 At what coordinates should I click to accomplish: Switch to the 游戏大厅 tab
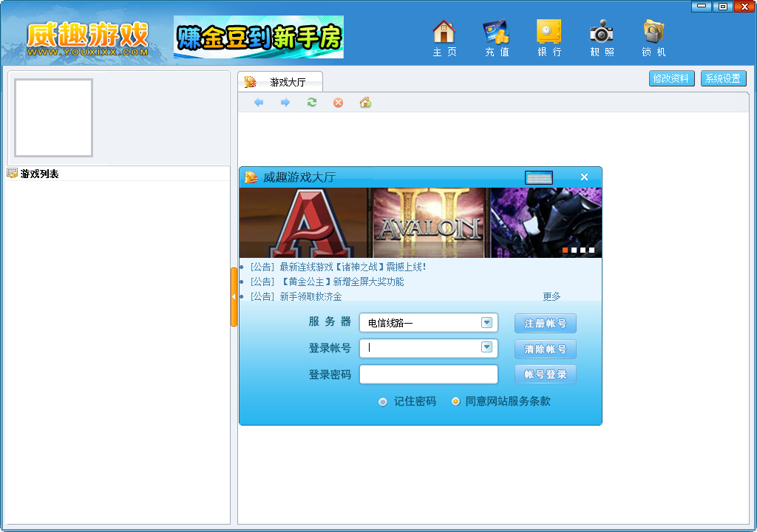280,82
